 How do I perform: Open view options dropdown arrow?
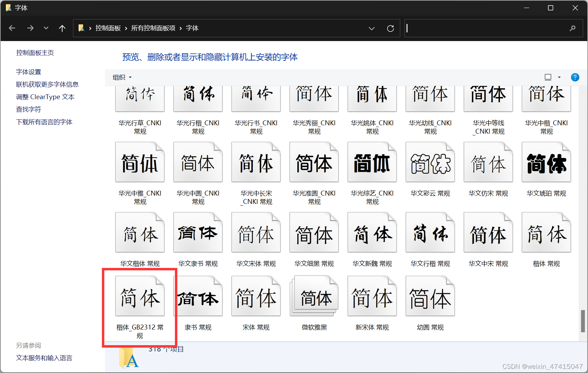[559, 77]
